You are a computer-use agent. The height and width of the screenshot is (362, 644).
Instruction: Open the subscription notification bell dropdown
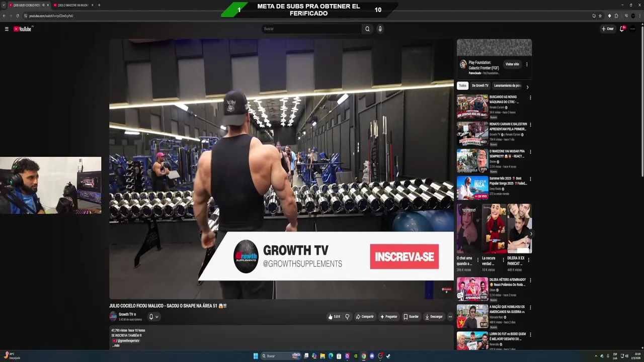[153, 317]
